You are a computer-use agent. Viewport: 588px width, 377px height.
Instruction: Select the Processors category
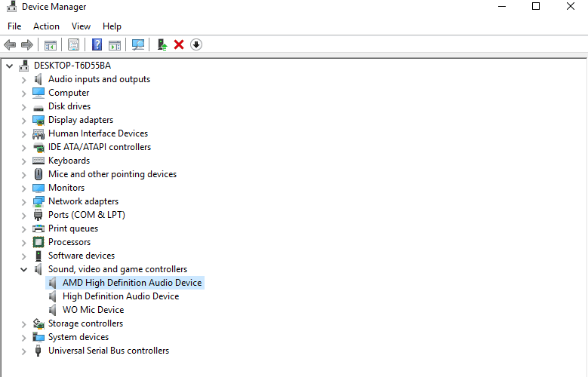click(69, 242)
